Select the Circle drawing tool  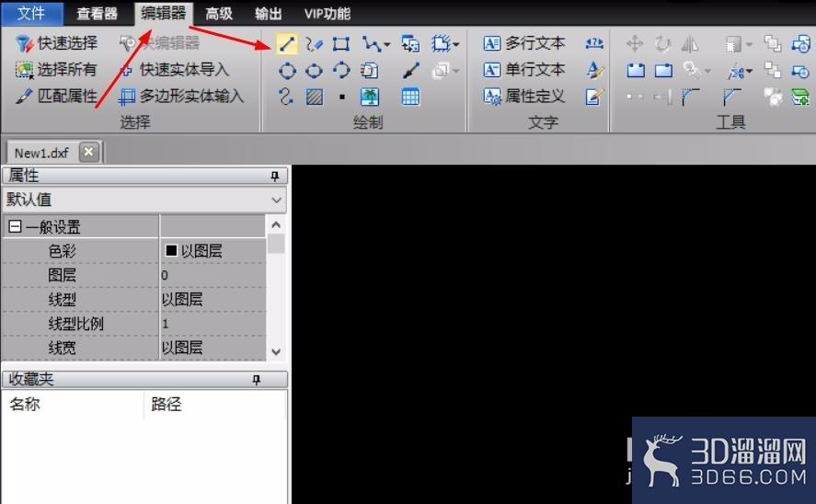[x=287, y=70]
